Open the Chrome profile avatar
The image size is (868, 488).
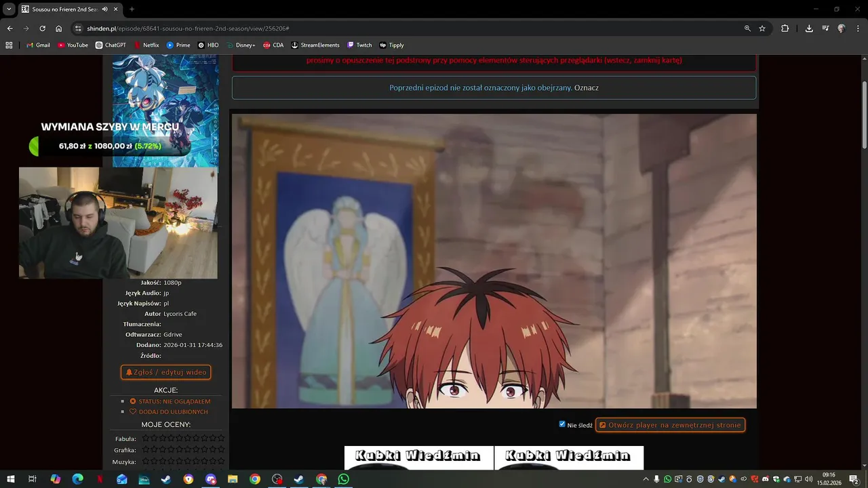click(842, 28)
